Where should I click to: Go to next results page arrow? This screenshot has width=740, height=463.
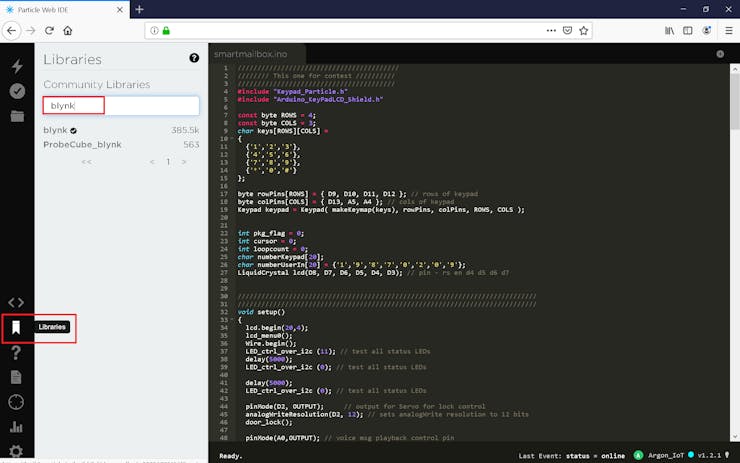pos(184,162)
